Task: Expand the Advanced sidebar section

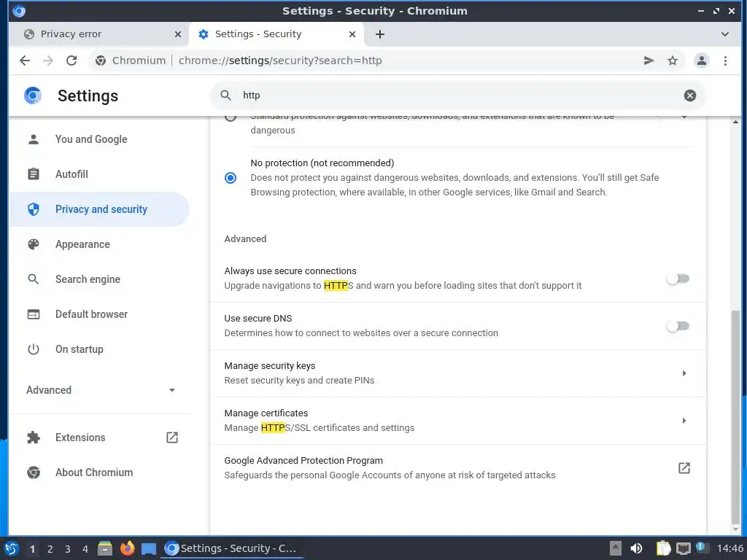Action: coord(99,390)
